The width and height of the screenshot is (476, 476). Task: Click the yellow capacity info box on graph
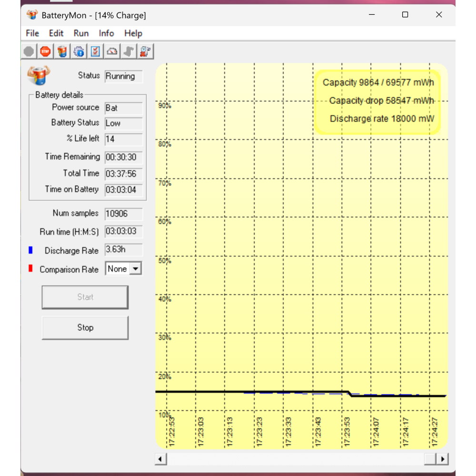(x=377, y=101)
